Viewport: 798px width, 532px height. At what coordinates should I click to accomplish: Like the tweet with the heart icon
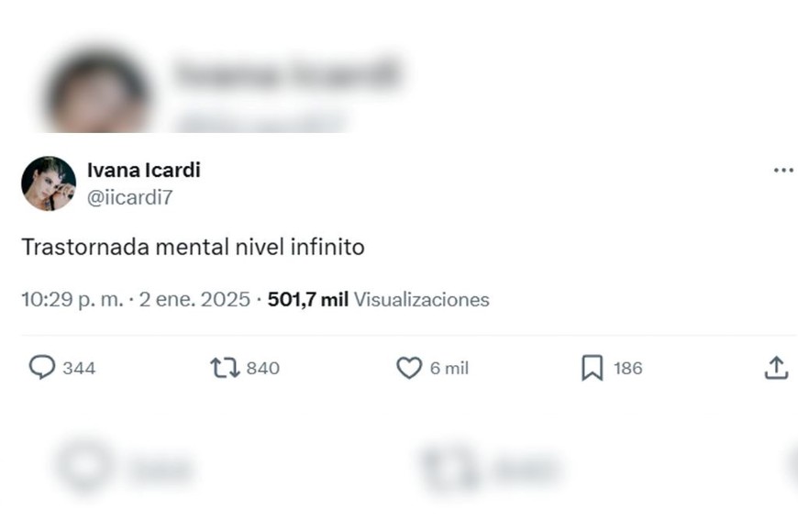[x=408, y=368]
